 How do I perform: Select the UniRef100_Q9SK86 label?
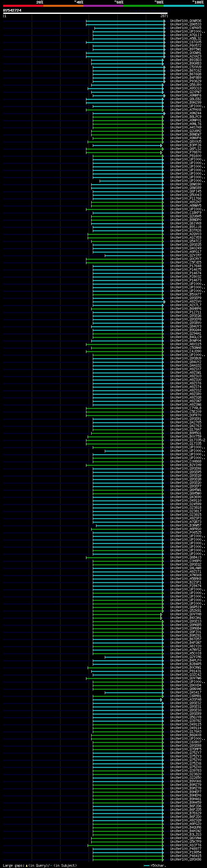pyautogui.click(x=186, y=860)
